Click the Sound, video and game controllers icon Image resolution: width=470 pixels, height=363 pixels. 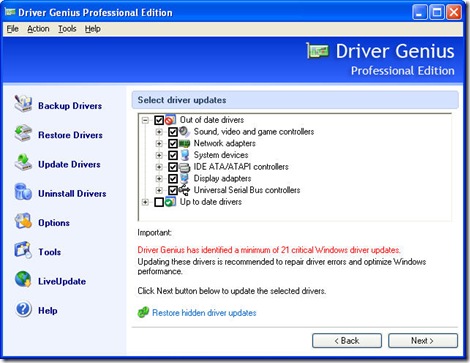click(x=184, y=132)
